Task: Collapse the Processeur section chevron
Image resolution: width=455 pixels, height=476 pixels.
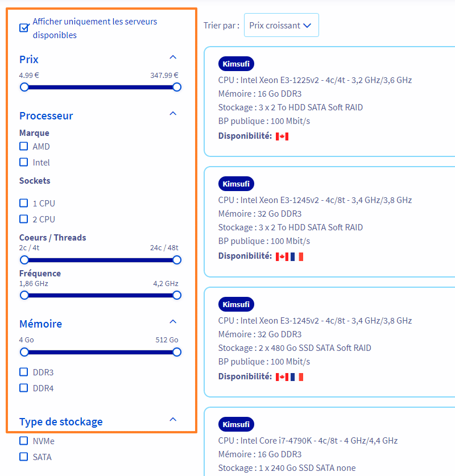Action: tap(173, 114)
